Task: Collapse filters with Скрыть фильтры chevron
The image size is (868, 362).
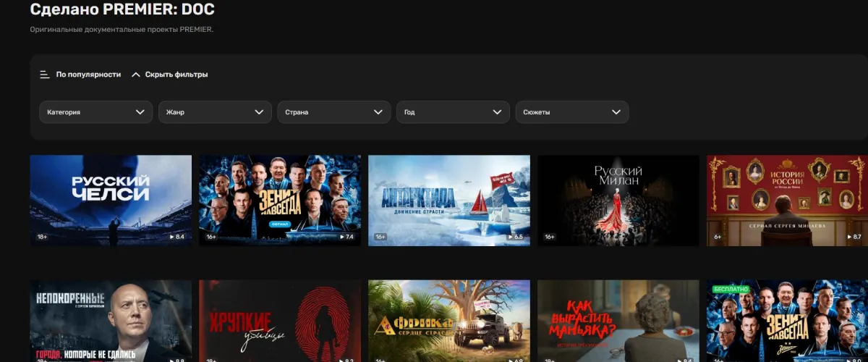Action: pos(136,75)
